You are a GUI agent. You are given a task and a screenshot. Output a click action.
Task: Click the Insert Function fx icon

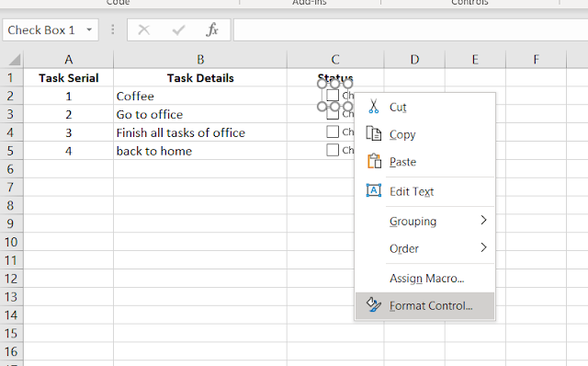click(212, 29)
